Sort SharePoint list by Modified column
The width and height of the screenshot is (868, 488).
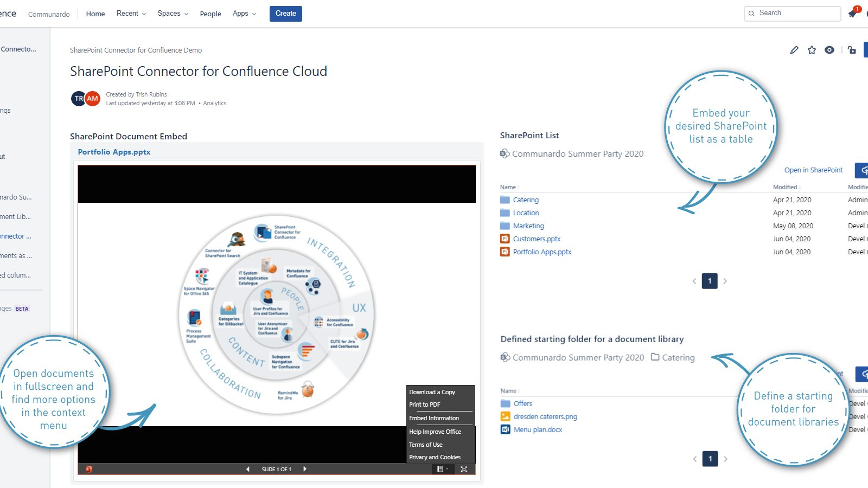(x=787, y=187)
